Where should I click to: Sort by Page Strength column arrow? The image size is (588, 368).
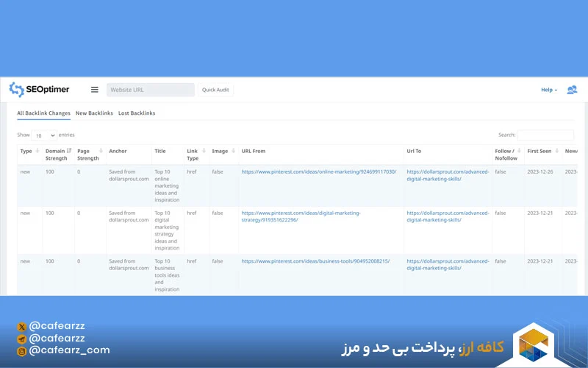(x=101, y=151)
